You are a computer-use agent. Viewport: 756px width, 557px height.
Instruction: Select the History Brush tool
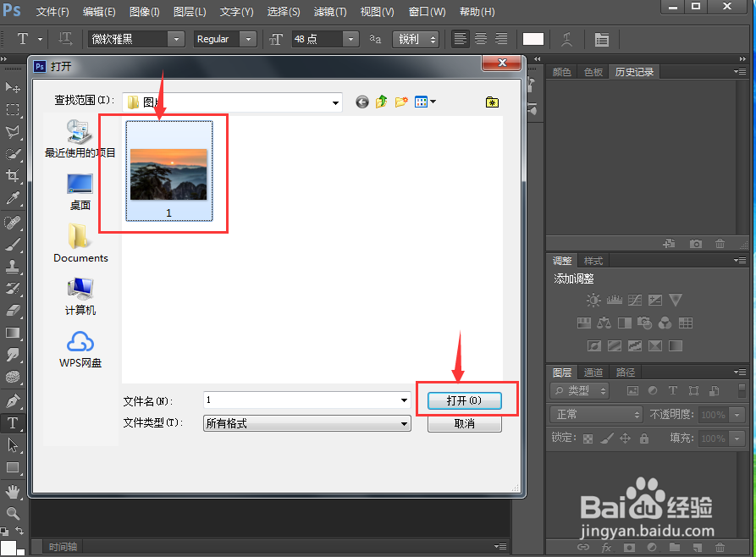coord(13,289)
